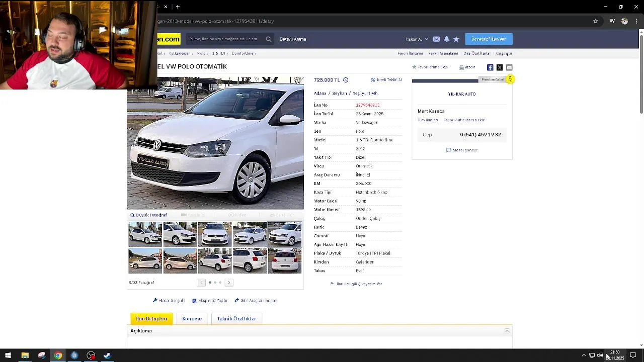
Task: Open YIL-KAR AUTO store name
Action: click(x=462, y=94)
